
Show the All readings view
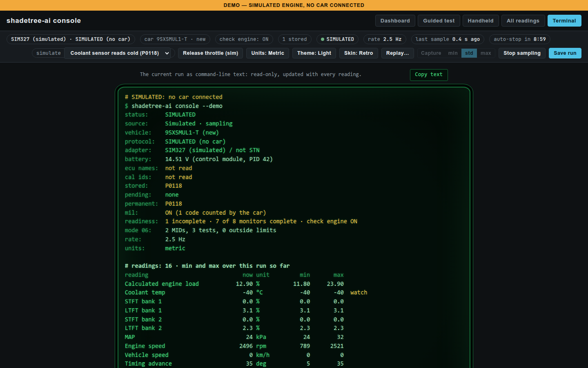[523, 21]
